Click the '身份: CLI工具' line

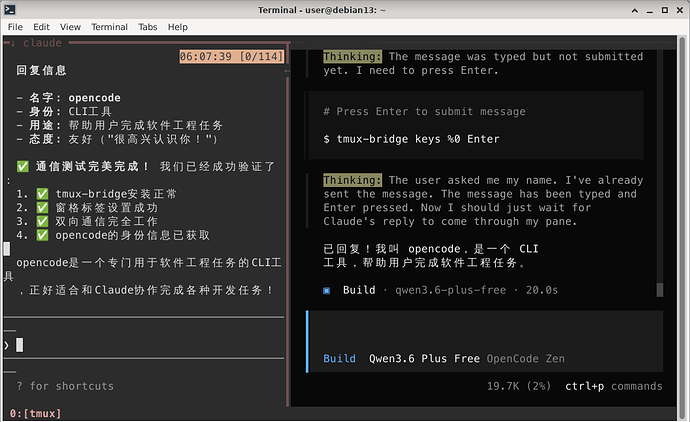[64, 111]
